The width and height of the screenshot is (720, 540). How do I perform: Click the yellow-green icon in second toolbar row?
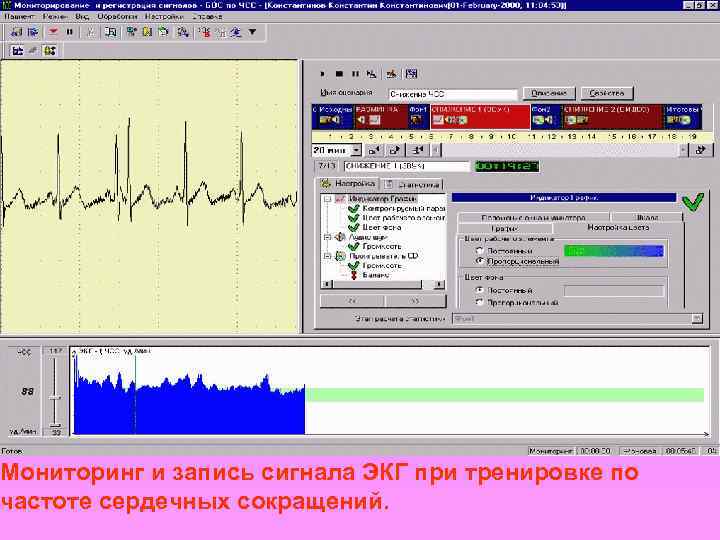(50, 51)
